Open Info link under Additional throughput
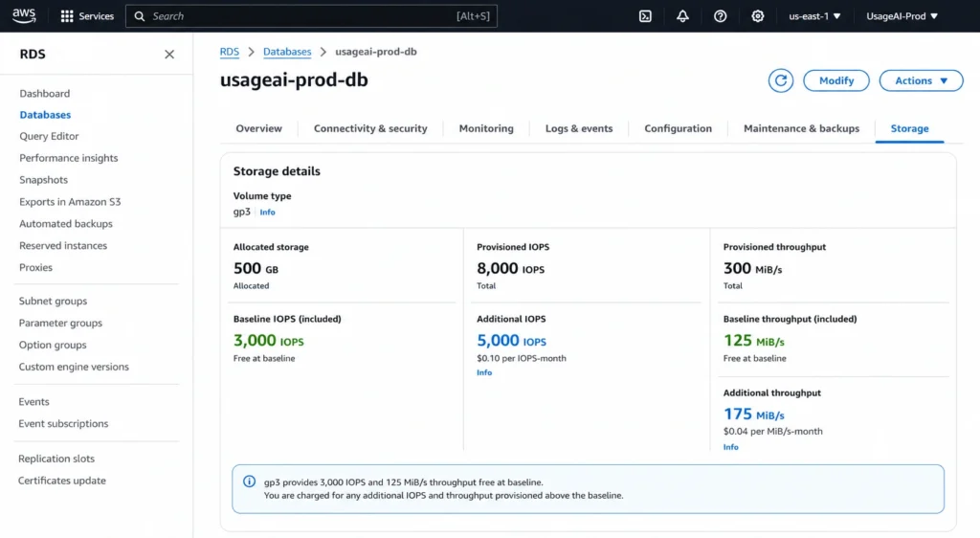 [730, 447]
